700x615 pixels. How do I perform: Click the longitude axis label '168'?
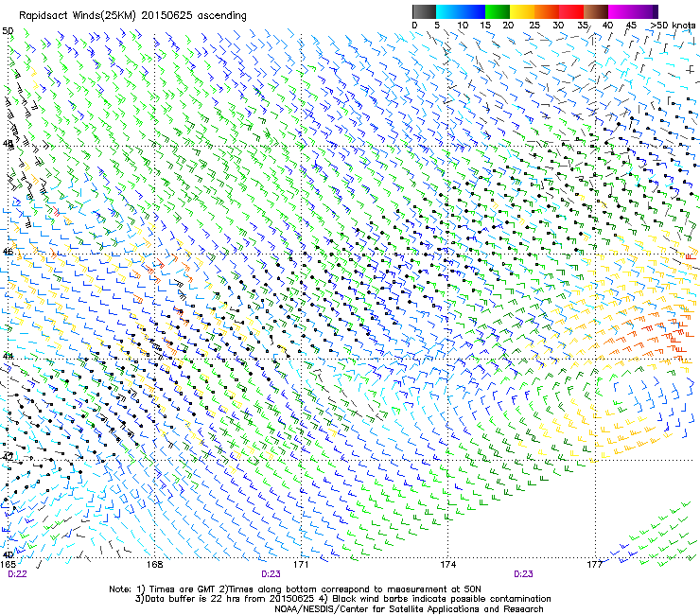(x=154, y=565)
